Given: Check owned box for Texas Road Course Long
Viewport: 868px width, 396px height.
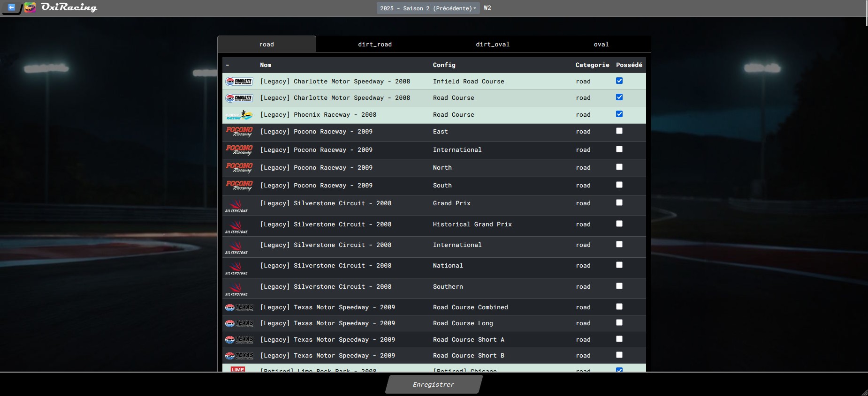Looking at the screenshot, I should click(619, 322).
